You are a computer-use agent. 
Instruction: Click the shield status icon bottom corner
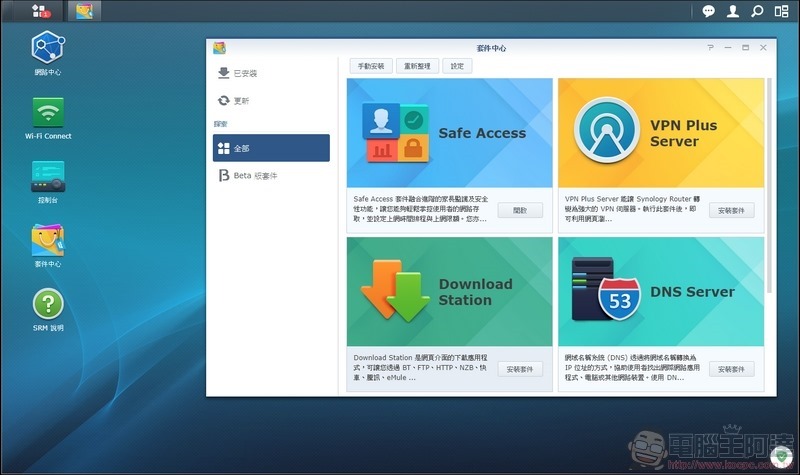(781, 456)
